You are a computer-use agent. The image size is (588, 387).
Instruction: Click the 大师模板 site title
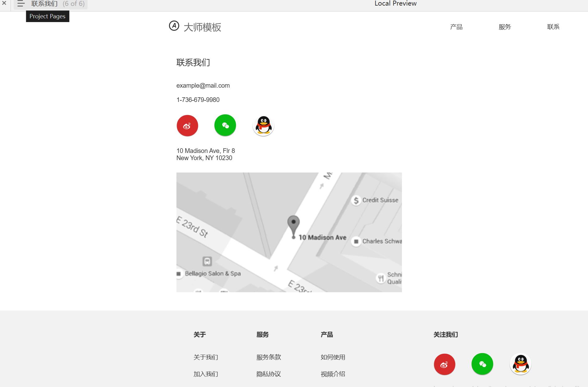point(203,27)
